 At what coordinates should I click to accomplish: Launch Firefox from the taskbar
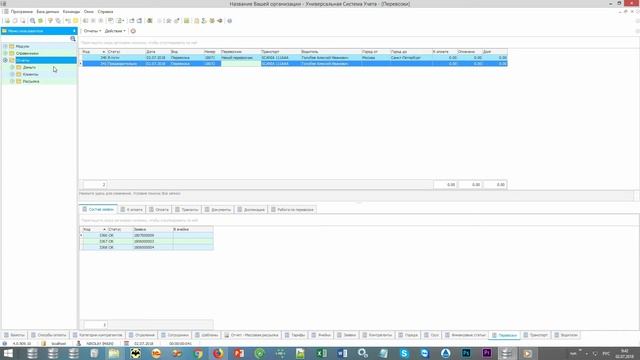(x=218, y=353)
